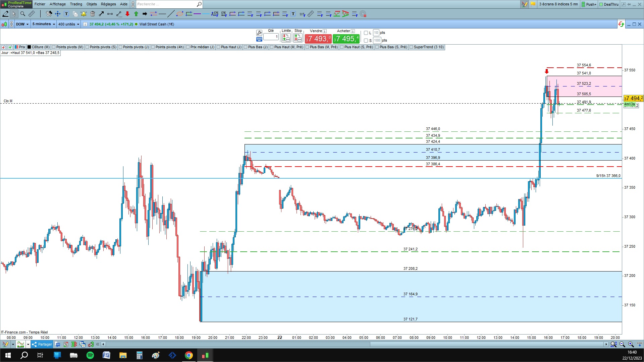Click the Partager share button

(x=42, y=344)
